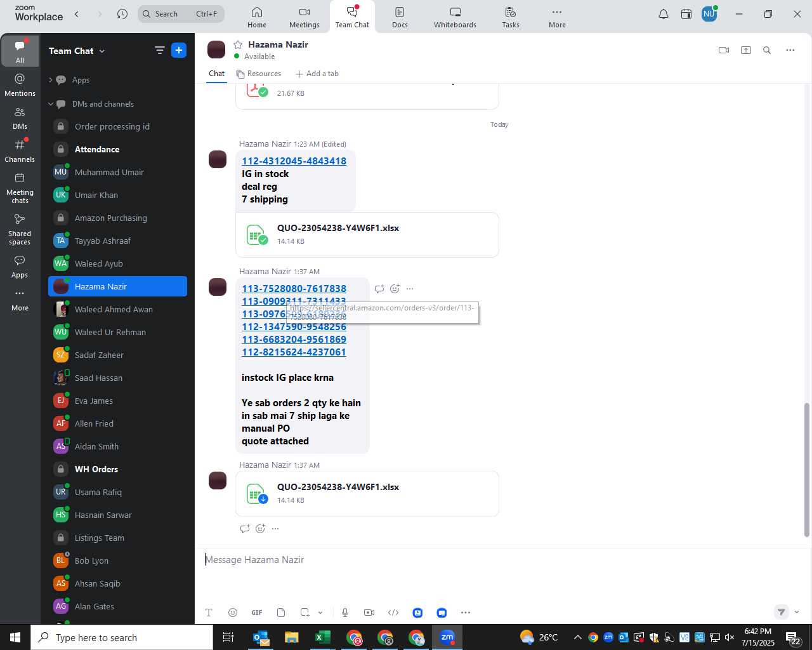Open the Windows Start menu
This screenshot has height=650, width=812.
(15, 637)
